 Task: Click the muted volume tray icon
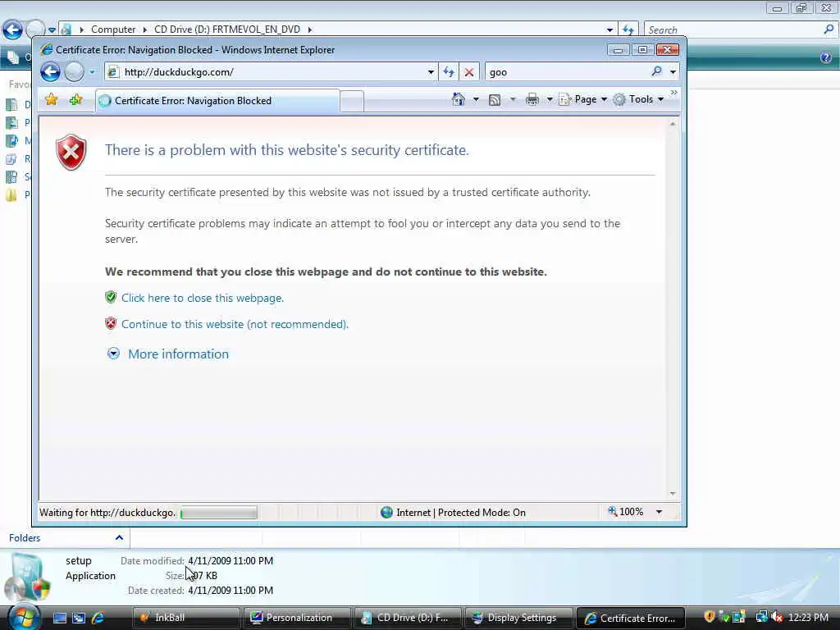coord(776,617)
